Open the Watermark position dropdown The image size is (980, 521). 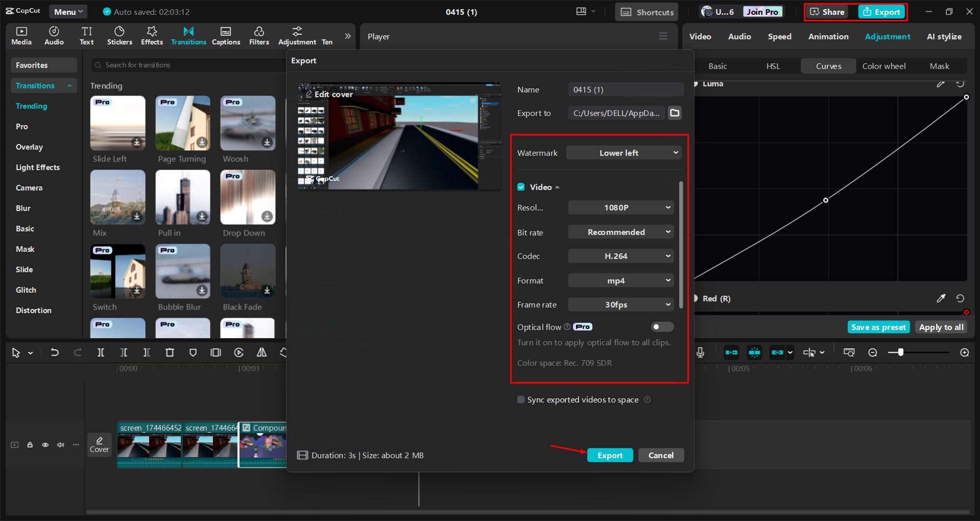coord(624,153)
